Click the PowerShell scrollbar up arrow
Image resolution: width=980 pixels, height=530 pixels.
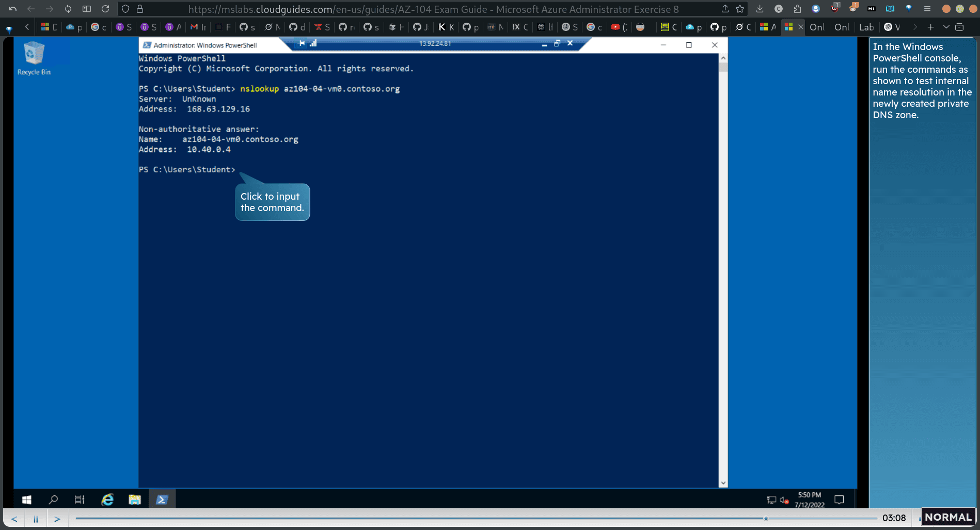click(723, 58)
